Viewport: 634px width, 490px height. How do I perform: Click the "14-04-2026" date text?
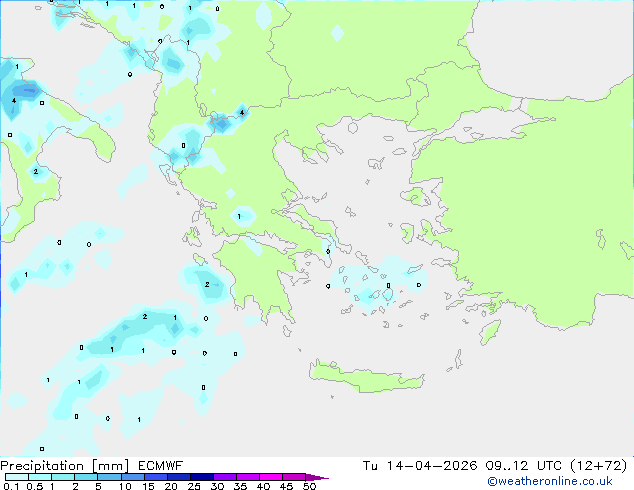tap(431, 466)
